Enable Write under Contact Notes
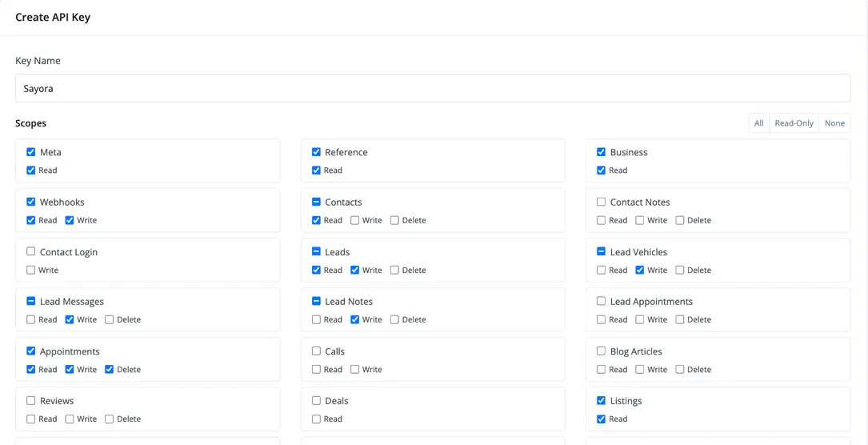868x445 pixels. point(639,220)
